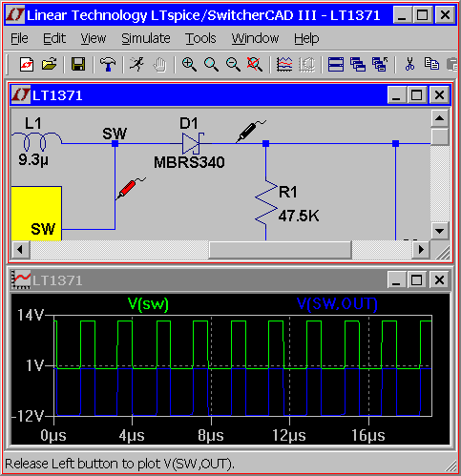The height and width of the screenshot is (476, 461).
Task: Click the LT logo of schematic window
Action: tap(21, 94)
